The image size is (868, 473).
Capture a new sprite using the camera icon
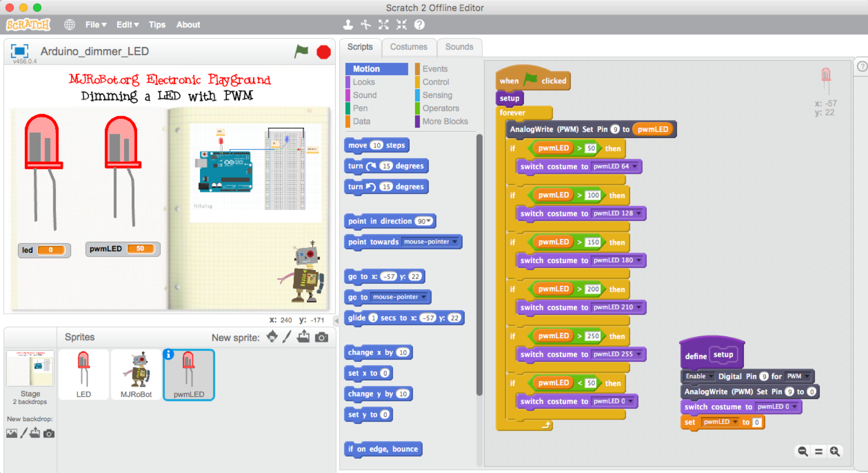pyautogui.click(x=321, y=337)
